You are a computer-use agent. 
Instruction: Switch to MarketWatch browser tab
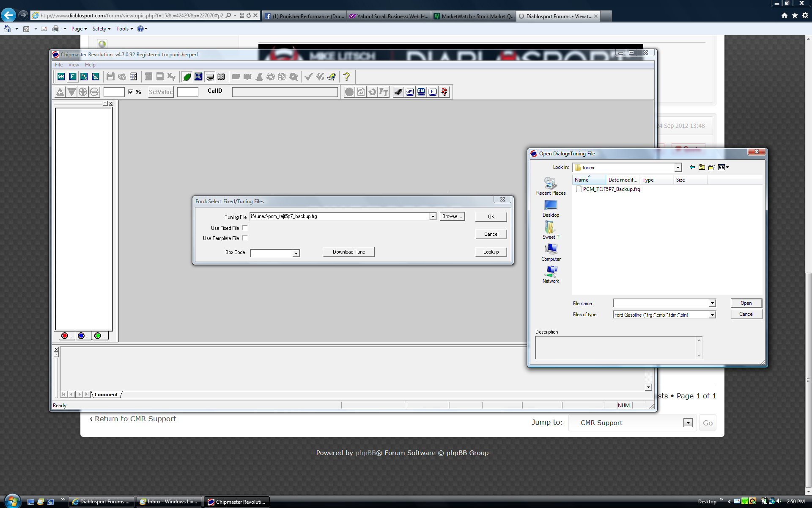(474, 16)
